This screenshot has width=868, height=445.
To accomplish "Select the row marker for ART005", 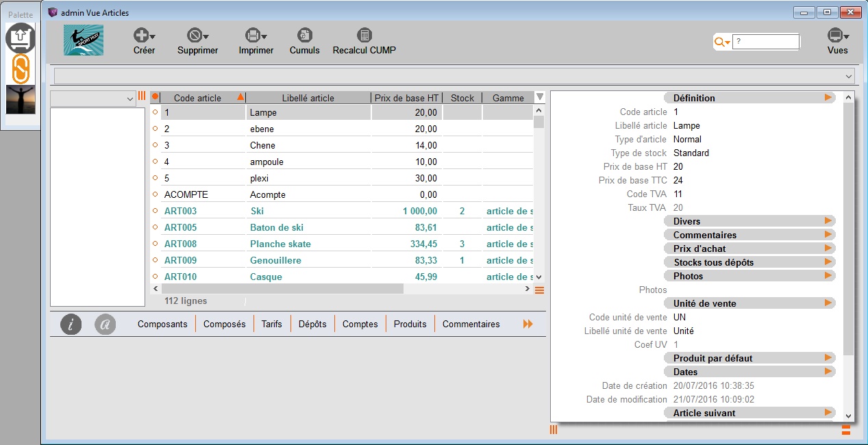I will [155, 227].
